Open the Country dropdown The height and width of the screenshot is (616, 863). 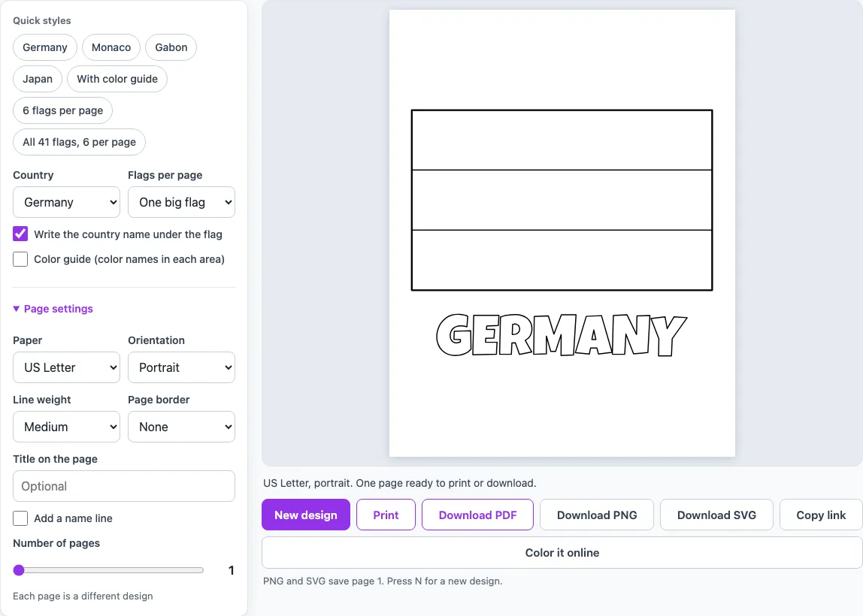pos(67,202)
